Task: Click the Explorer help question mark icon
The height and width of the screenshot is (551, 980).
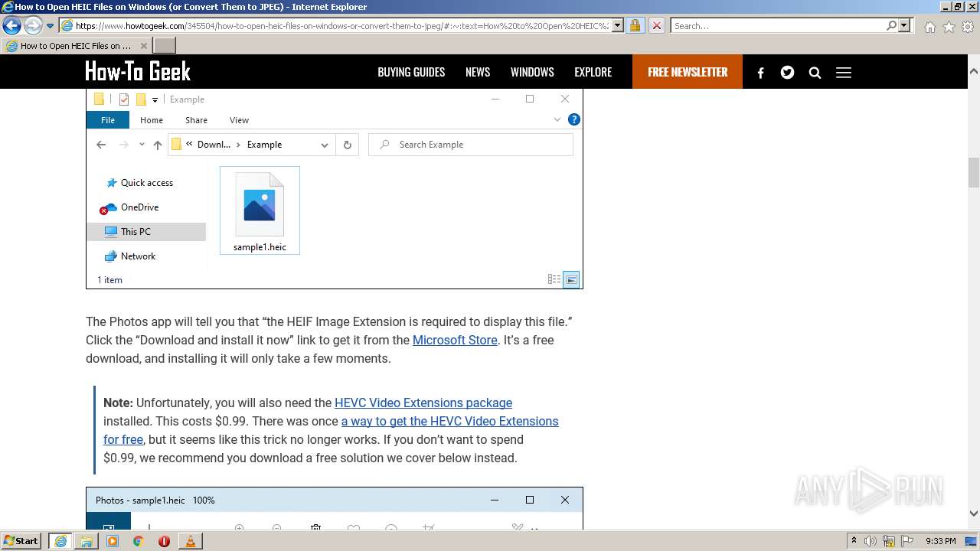Action: click(x=574, y=119)
